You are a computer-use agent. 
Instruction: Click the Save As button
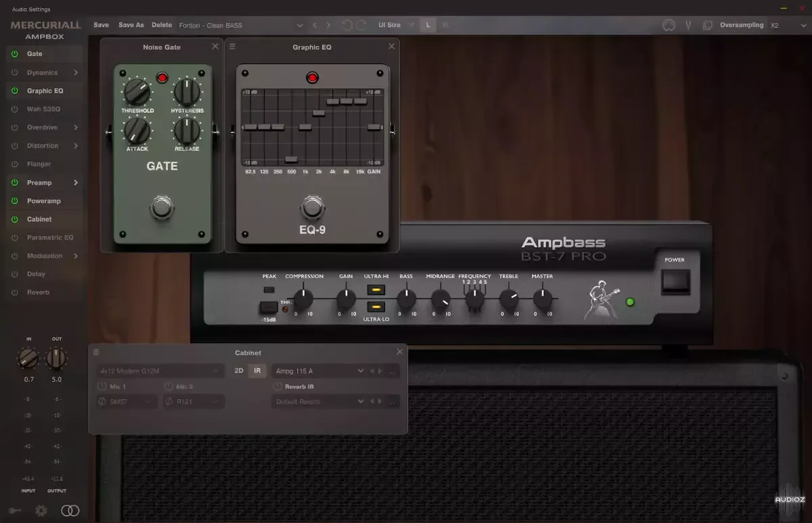click(x=131, y=25)
